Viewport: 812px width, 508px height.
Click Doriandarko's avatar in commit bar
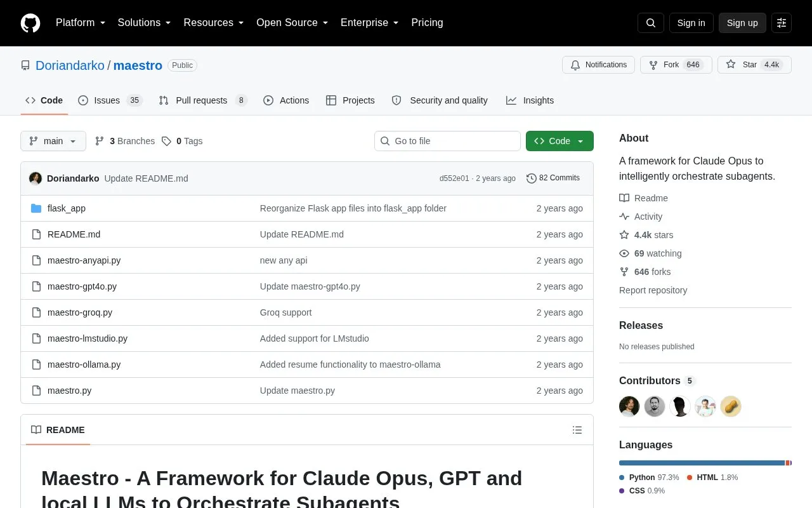(x=36, y=178)
